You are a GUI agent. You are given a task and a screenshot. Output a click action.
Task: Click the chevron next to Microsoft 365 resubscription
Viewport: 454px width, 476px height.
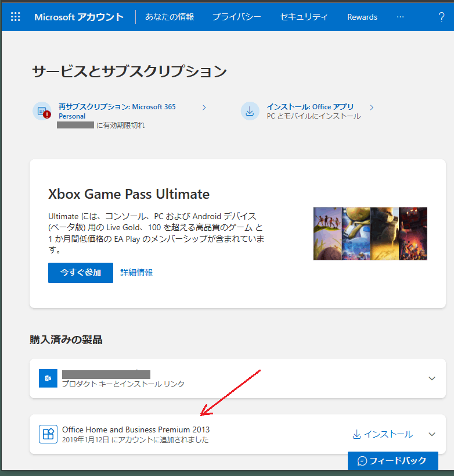coord(204,108)
